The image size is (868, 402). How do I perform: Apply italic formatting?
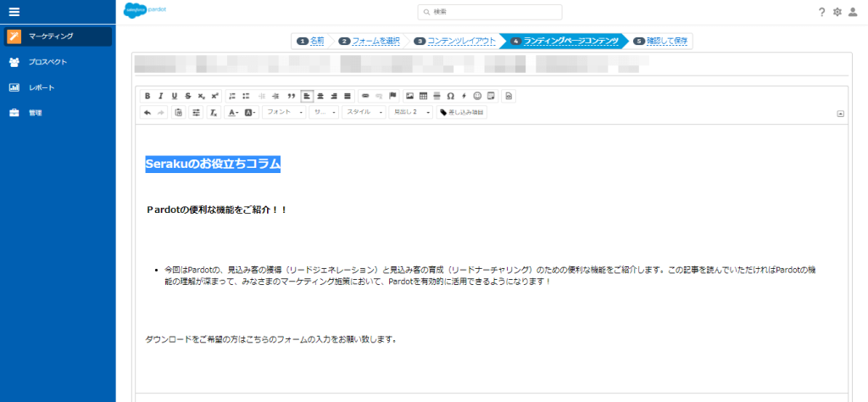(x=160, y=96)
